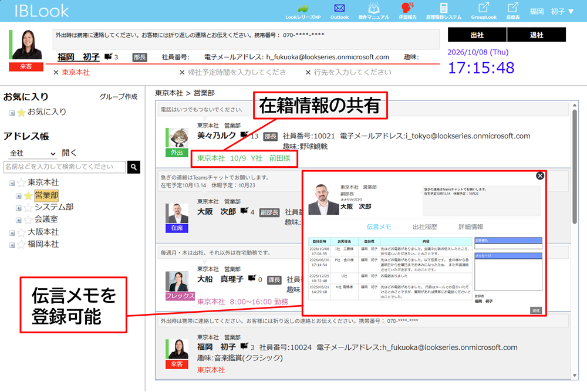
Task: Open the 全社 address book dropdown
Action: click(32, 153)
